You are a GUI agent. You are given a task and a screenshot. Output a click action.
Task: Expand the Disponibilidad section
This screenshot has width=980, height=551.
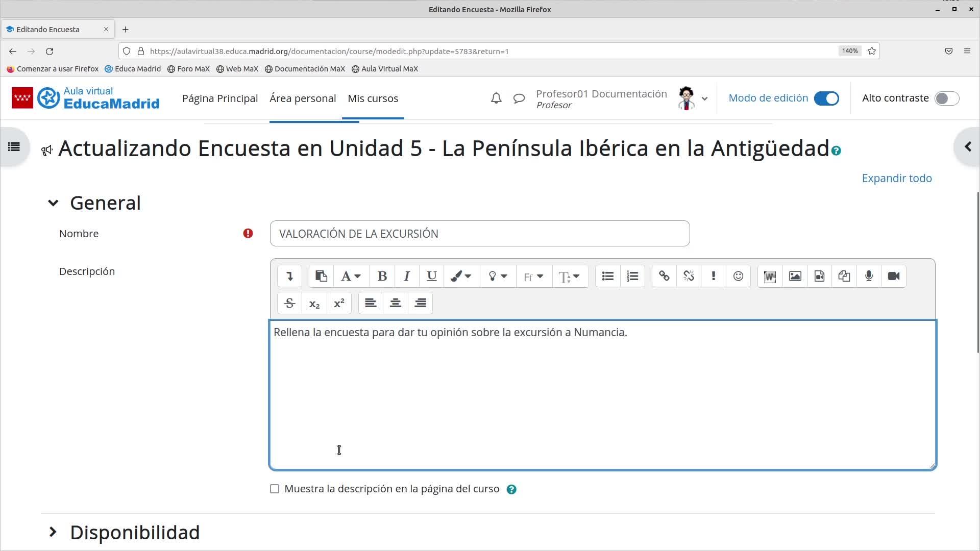click(53, 532)
